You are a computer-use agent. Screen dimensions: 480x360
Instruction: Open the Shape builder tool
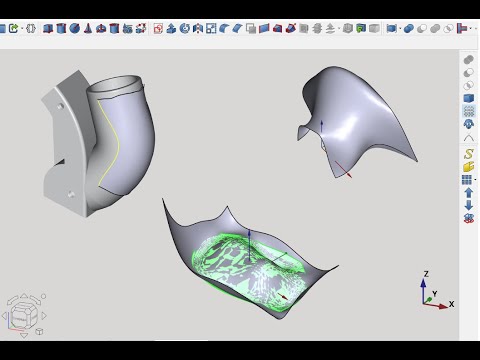(x=141, y=28)
